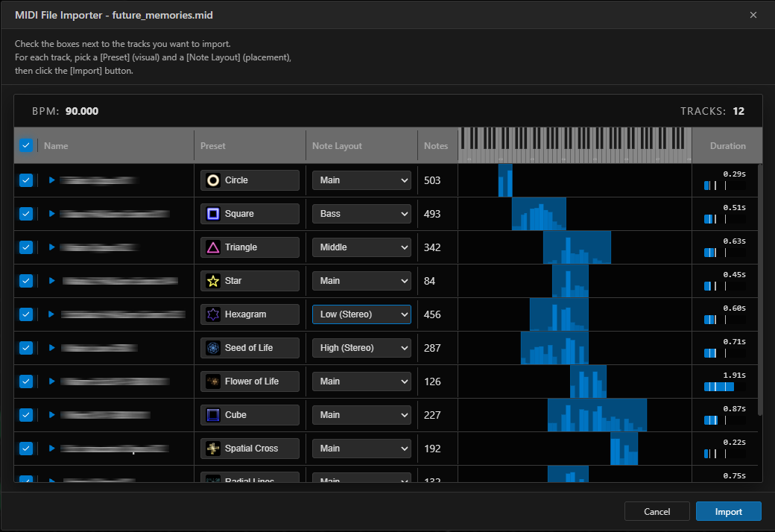Open Note Layout dropdown for Spatial Cross

point(361,449)
